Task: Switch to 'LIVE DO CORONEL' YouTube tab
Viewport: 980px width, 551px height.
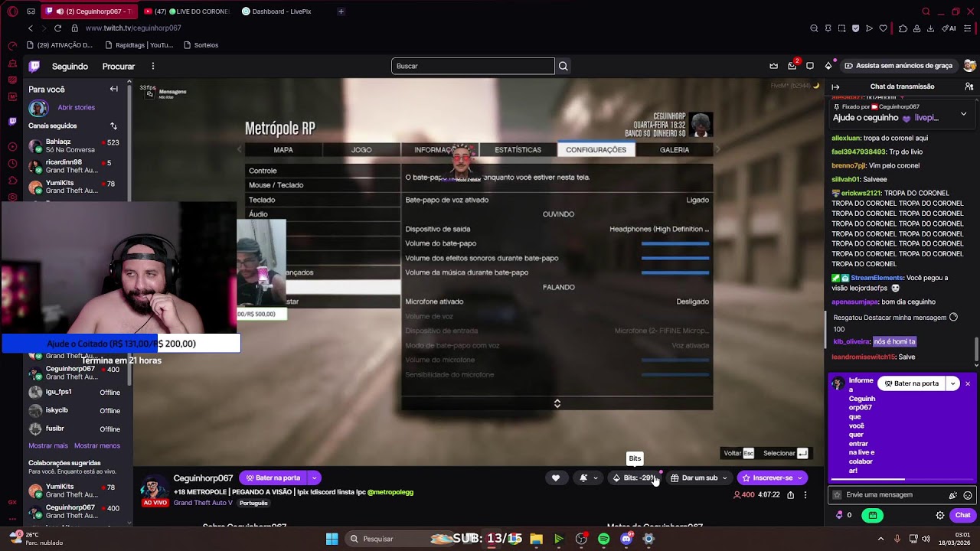Action: (187, 11)
